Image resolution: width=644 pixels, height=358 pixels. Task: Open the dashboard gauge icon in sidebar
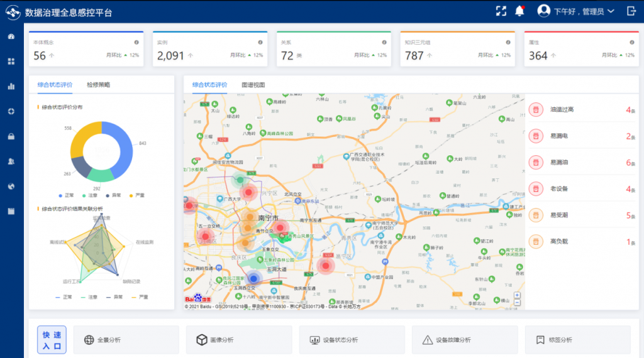pos(11,36)
